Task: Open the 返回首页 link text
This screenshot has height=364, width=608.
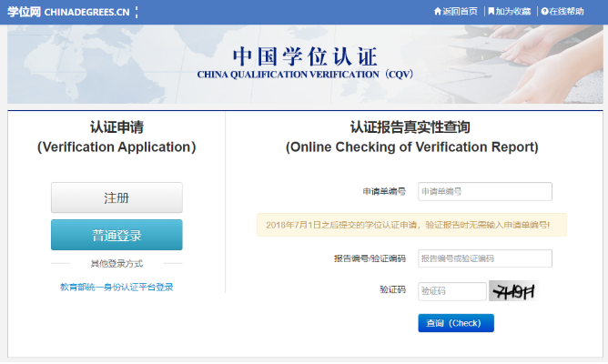Action: pyautogui.click(x=461, y=12)
